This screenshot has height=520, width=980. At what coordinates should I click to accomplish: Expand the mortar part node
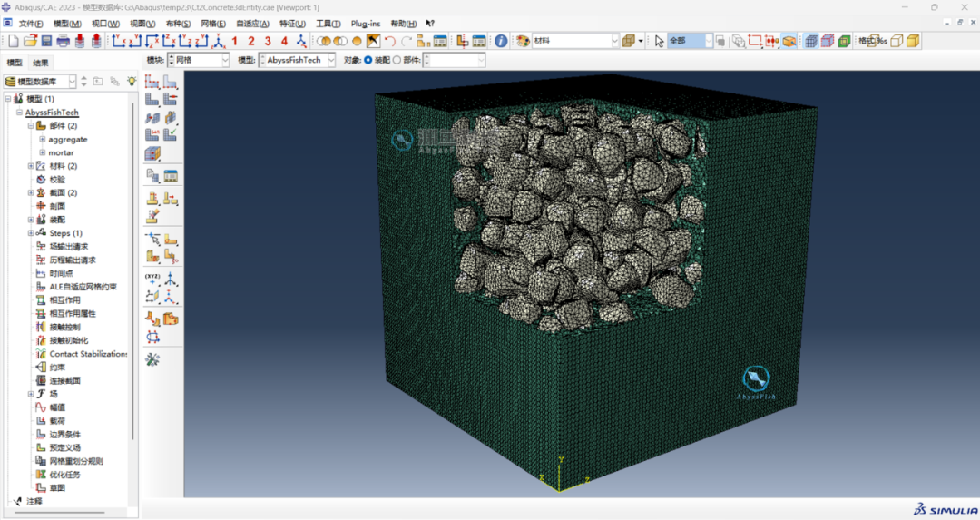43,152
